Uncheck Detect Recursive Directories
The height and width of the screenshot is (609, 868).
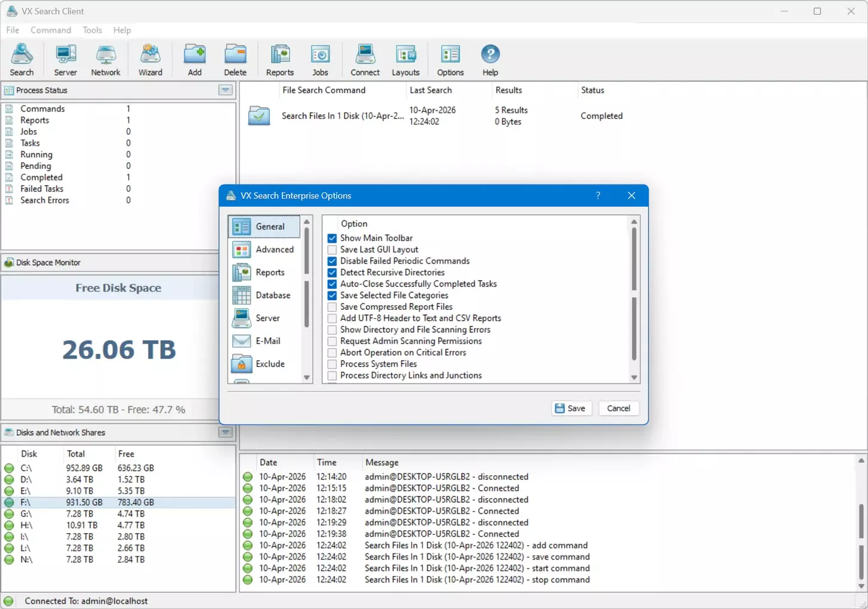click(333, 272)
